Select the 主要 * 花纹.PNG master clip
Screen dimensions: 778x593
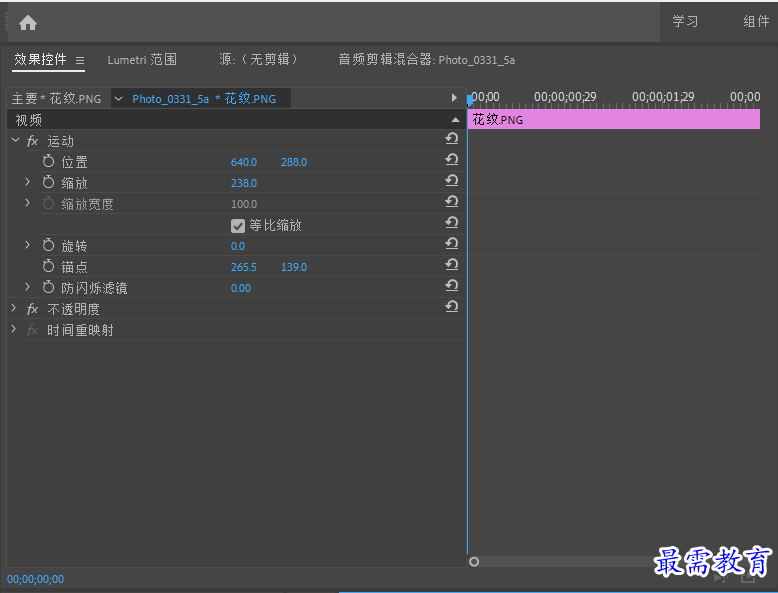(57, 99)
